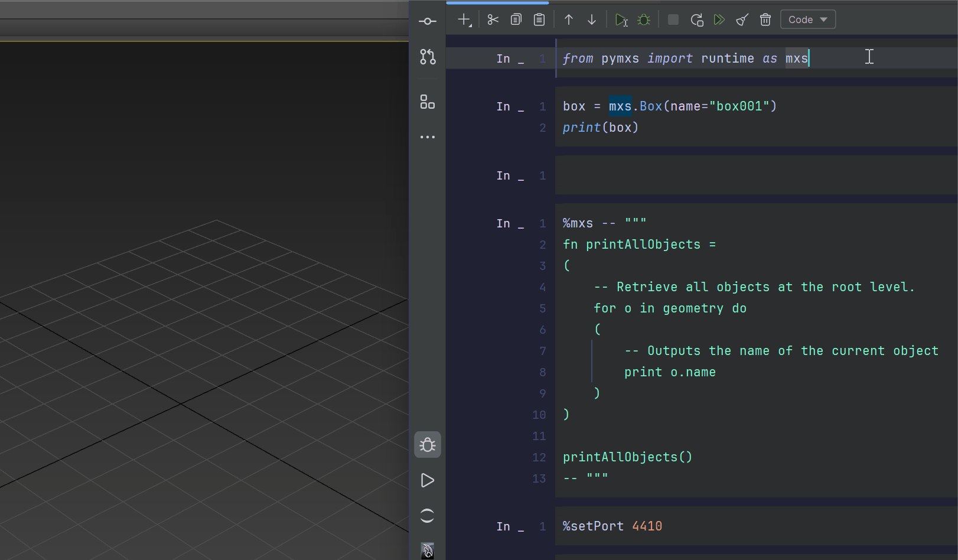Open the Services circular arrows icon

pos(428,516)
